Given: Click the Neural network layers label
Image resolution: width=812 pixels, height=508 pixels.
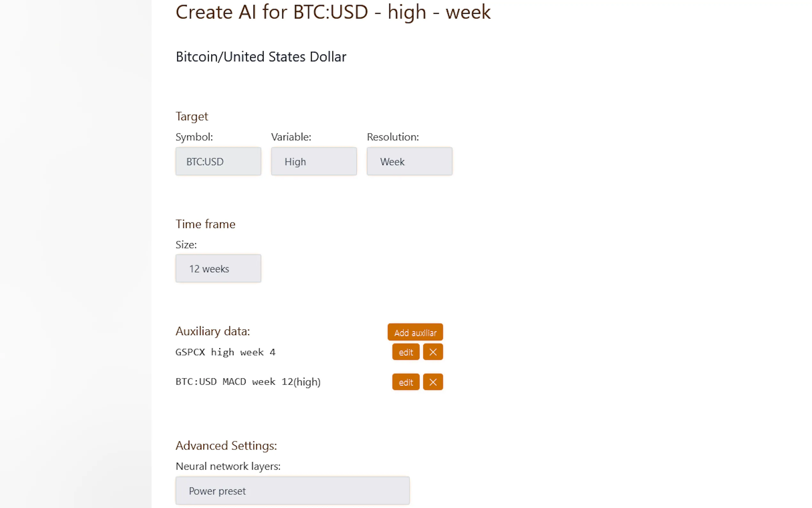Looking at the screenshot, I should coord(228,466).
